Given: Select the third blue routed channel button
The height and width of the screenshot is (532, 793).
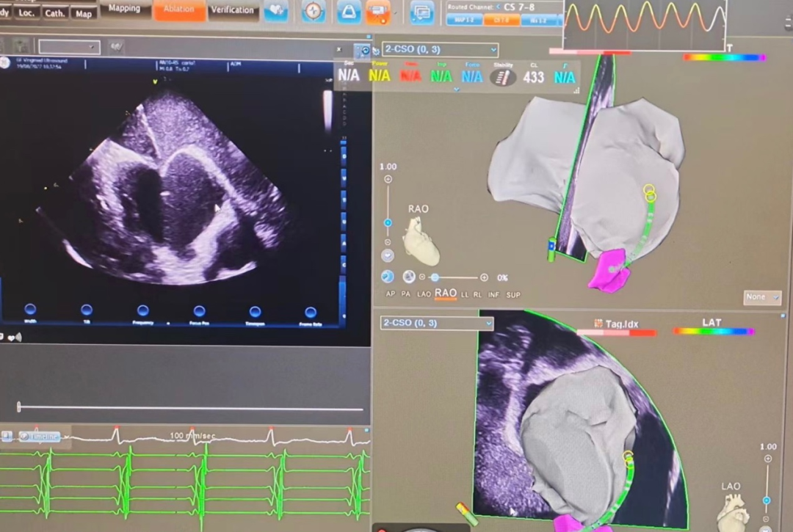Looking at the screenshot, I should [x=539, y=21].
